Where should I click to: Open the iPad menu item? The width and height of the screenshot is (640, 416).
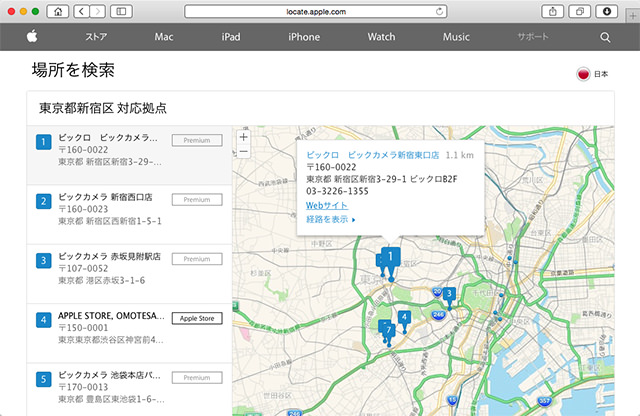point(231,37)
